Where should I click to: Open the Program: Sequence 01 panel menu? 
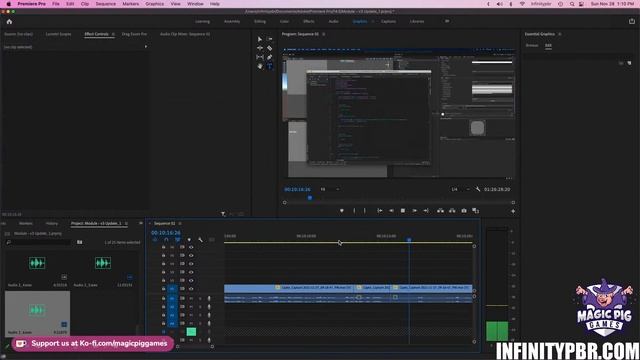pyautogui.click(x=324, y=34)
